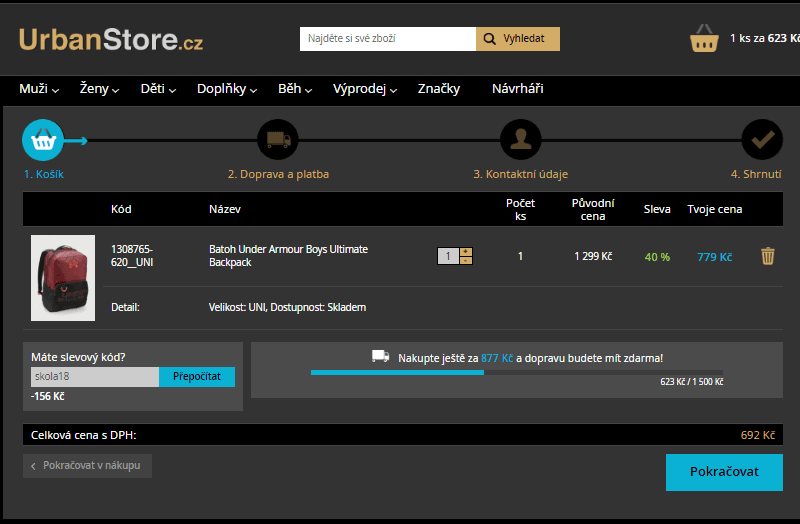Click the blue Pokračovat button
The height and width of the screenshot is (524, 800).
[x=724, y=472]
